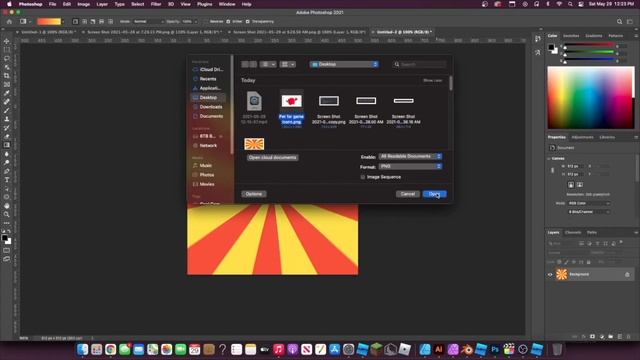
Task: Toggle the Dither checkbox in options bar
Action: click(228, 21)
